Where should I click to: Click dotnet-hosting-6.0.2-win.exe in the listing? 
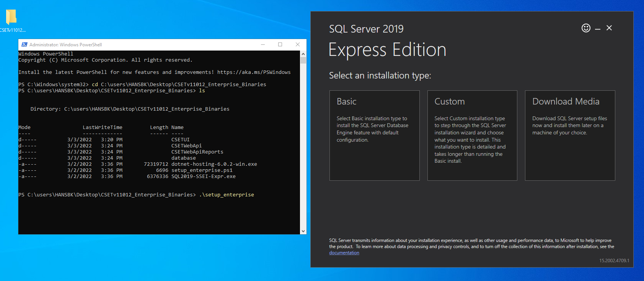point(214,164)
